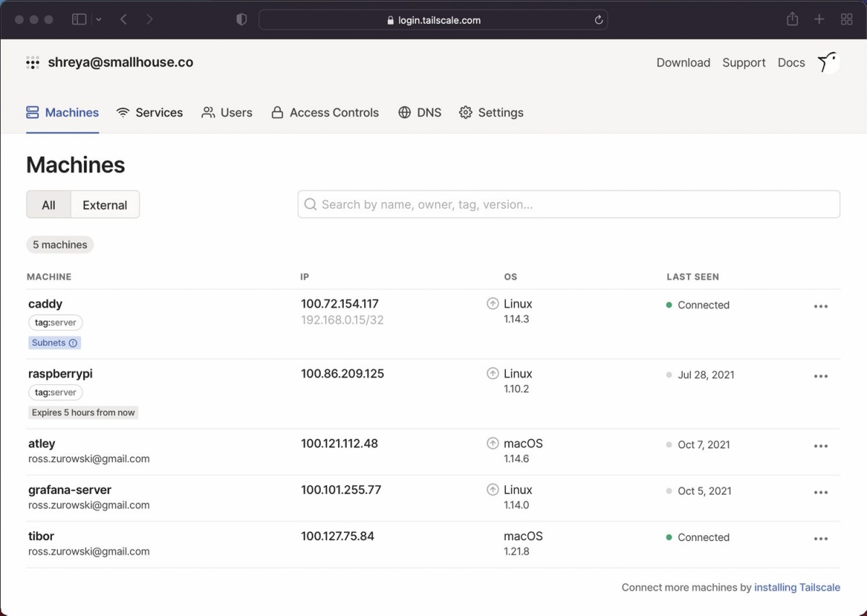This screenshot has height=616, width=867.
Task: Click the update-available icon for atley
Action: pyautogui.click(x=493, y=443)
